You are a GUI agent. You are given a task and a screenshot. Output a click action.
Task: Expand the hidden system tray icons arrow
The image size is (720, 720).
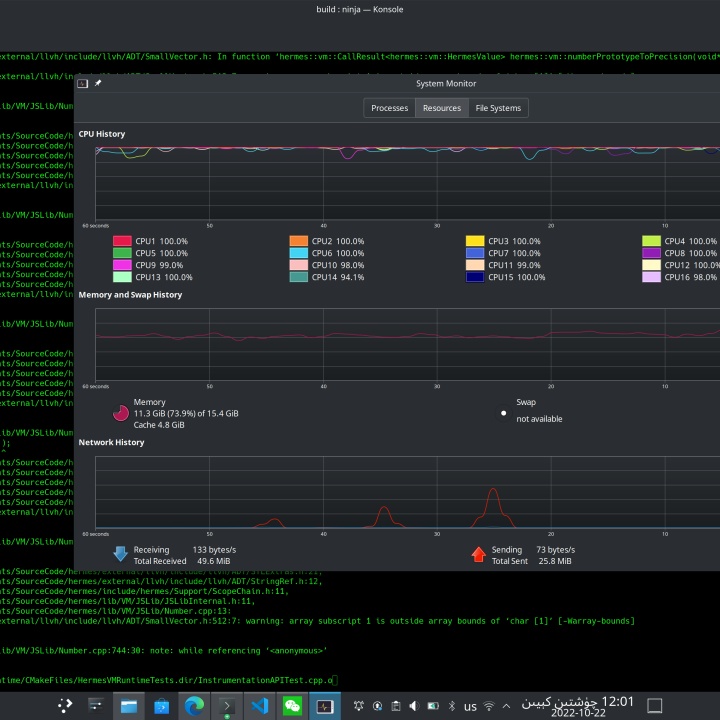click(506, 706)
